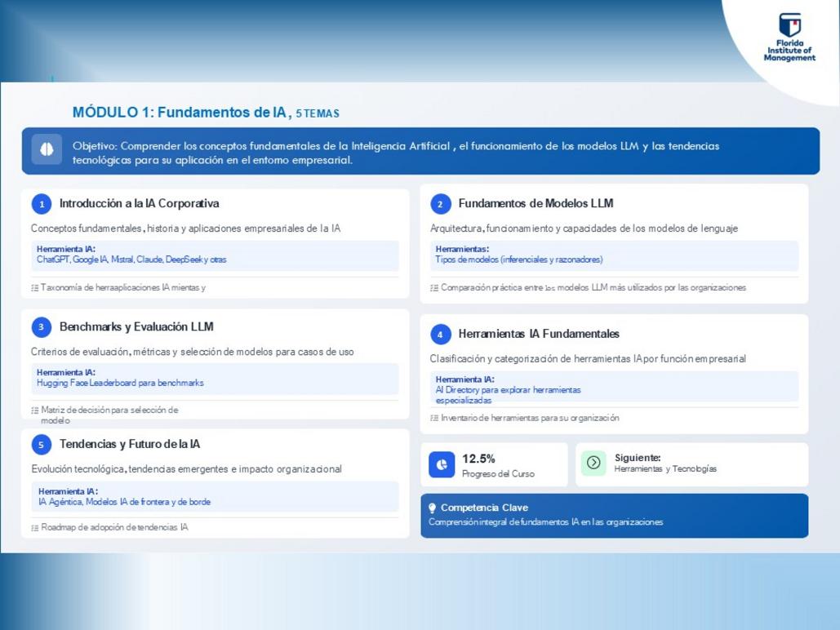Click the ChatGPT, Google IA, Mistral tools line

pyautogui.click(x=131, y=260)
